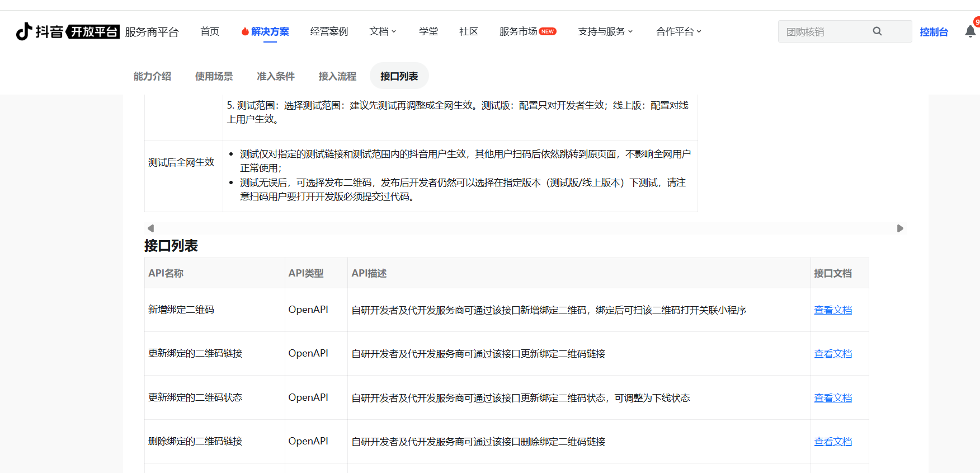Click the search magnifier icon
980x473 pixels.
tap(877, 31)
